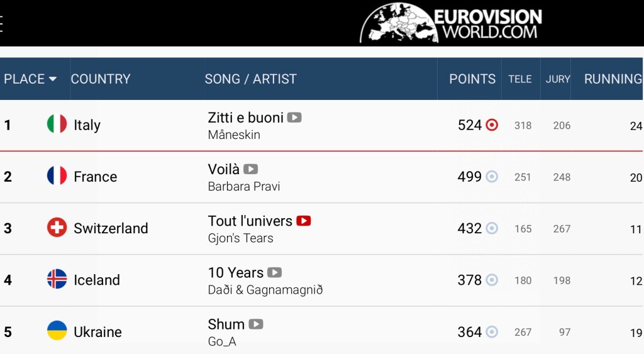The width and height of the screenshot is (644, 354).
Task: Toggle the points target icon for Italy
Action: click(492, 124)
